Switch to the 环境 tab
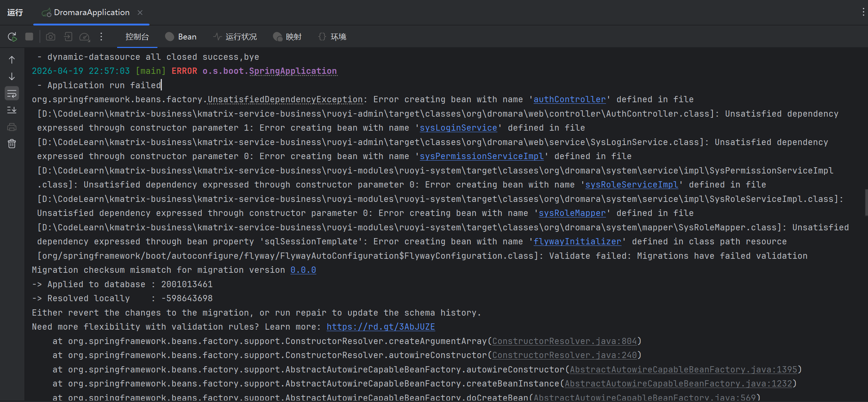Image resolution: width=868 pixels, height=402 pixels. pos(332,37)
